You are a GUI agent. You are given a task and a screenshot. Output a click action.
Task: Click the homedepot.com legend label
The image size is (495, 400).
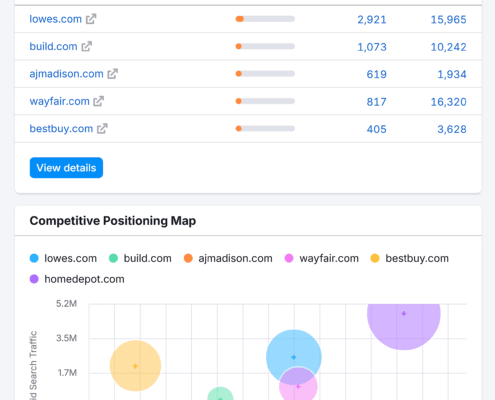84,279
